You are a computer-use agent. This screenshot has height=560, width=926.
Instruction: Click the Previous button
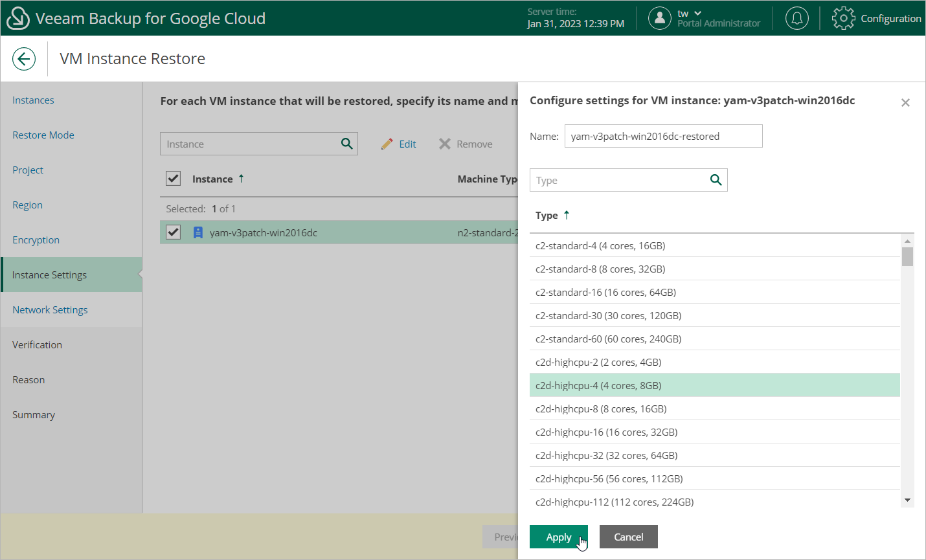pos(501,537)
